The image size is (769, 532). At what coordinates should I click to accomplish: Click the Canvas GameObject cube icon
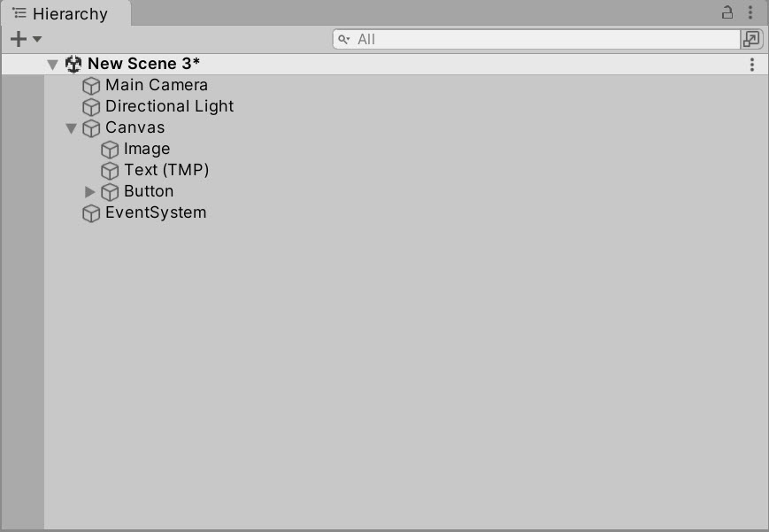pyautogui.click(x=91, y=128)
